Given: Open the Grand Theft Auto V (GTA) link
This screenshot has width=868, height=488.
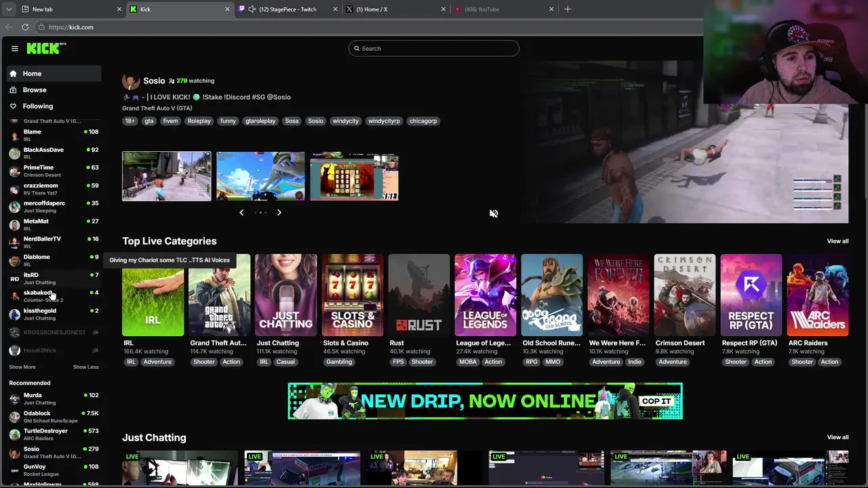Looking at the screenshot, I should point(157,108).
